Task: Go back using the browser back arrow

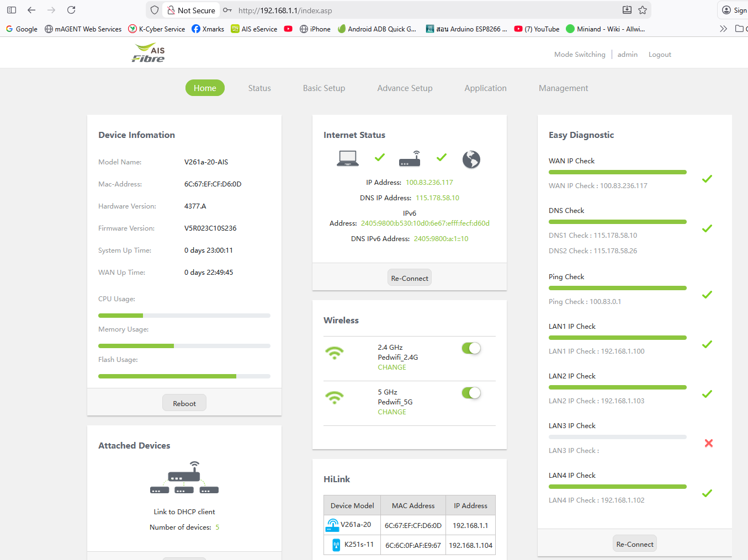Action: click(31, 10)
